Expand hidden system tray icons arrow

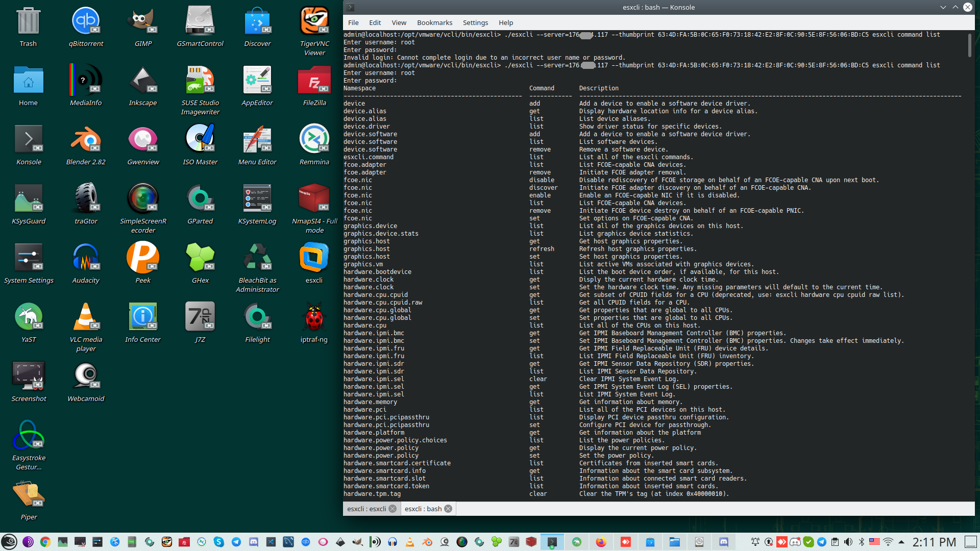[901, 542]
